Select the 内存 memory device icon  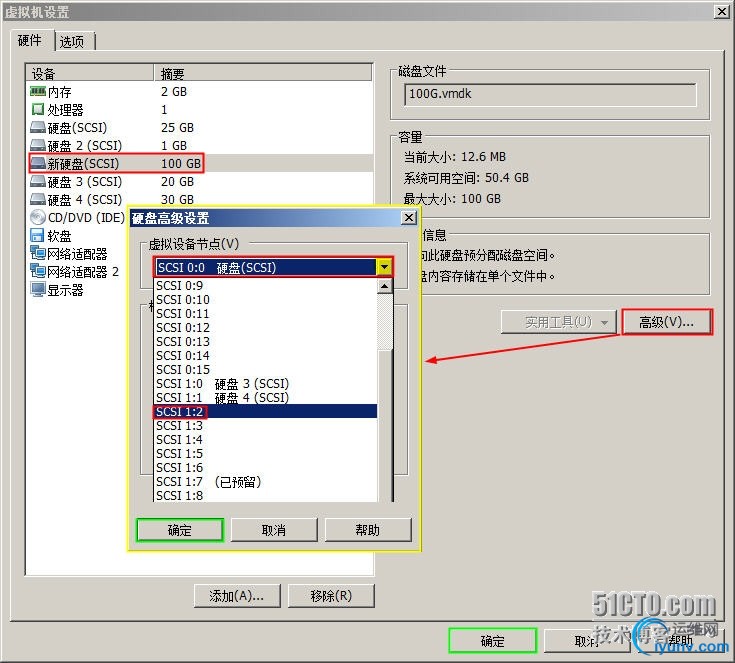click(38, 91)
